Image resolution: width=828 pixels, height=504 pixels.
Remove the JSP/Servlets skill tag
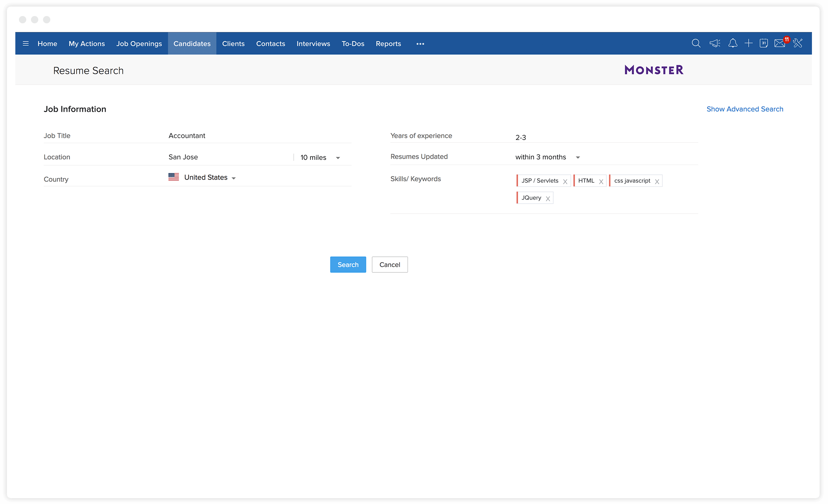point(564,181)
